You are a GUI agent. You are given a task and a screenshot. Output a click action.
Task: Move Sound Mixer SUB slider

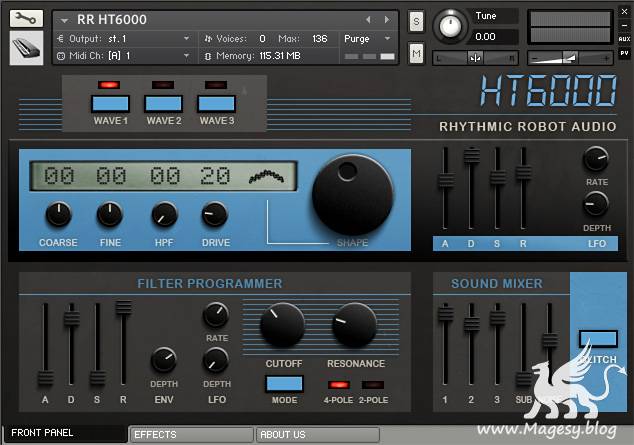coord(523,379)
